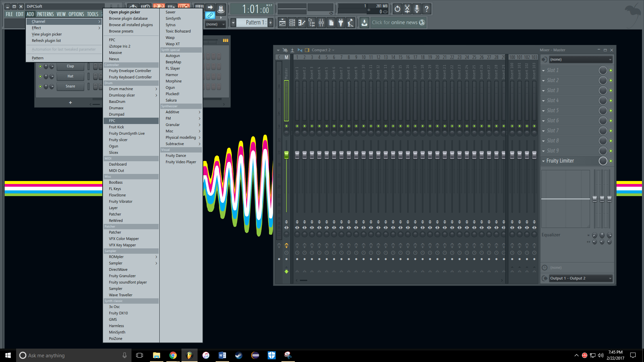Open FL Studio from Windows taskbar
The image size is (644, 362).
pyautogui.click(x=190, y=355)
